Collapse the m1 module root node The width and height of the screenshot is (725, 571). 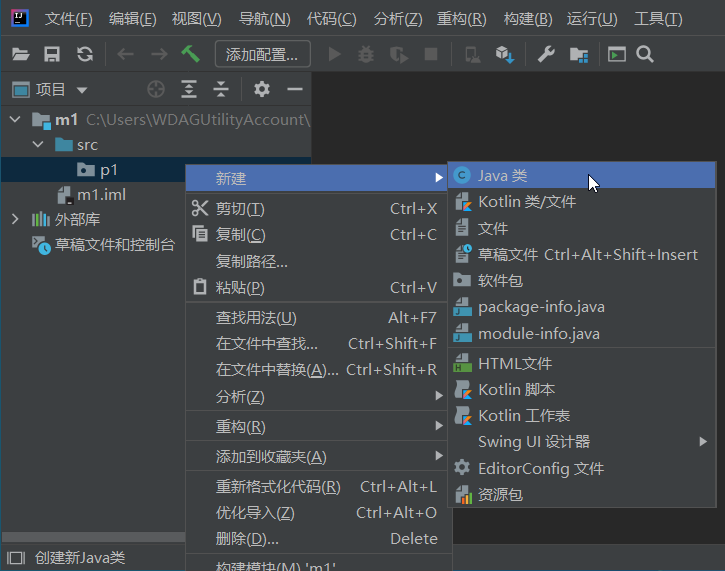(15, 120)
